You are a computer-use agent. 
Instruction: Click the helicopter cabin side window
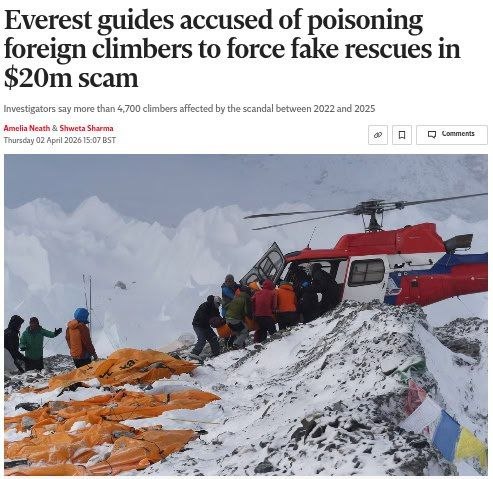click(x=367, y=272)
